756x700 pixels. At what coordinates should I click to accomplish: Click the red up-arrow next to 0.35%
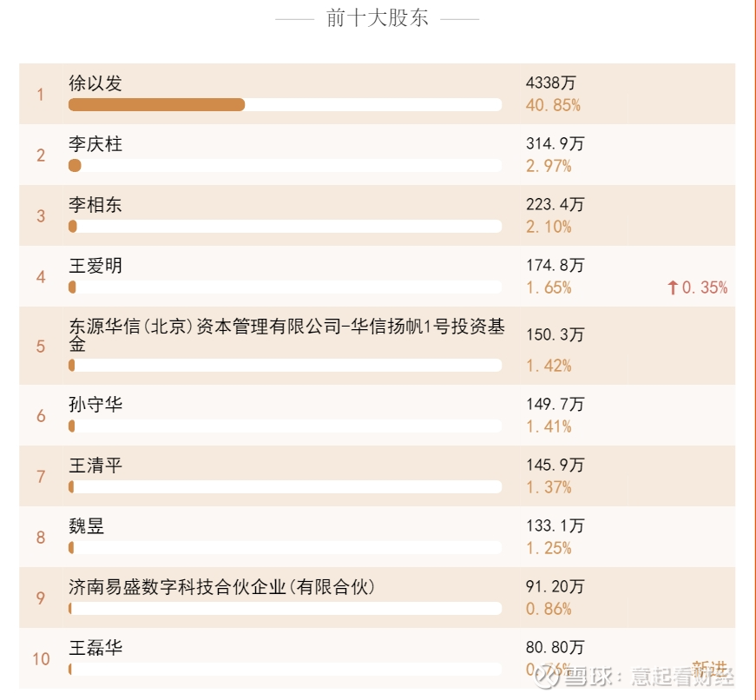(x=672, y=288)
